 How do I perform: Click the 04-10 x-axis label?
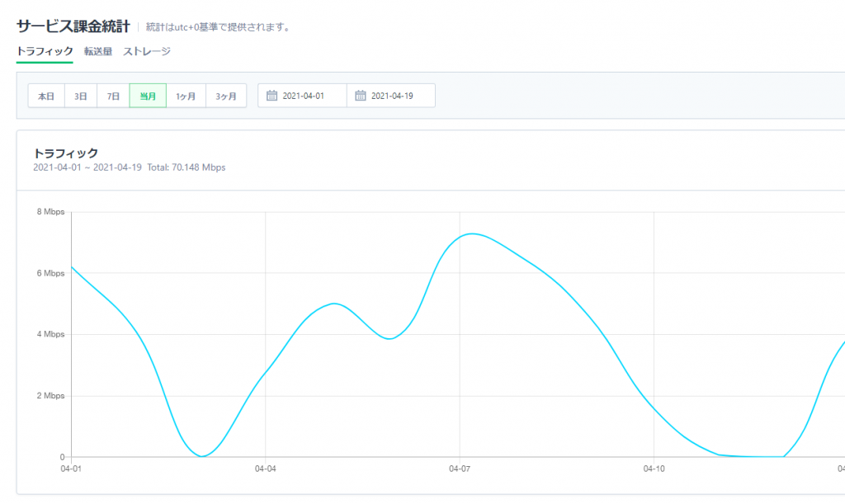pos(654,469)
